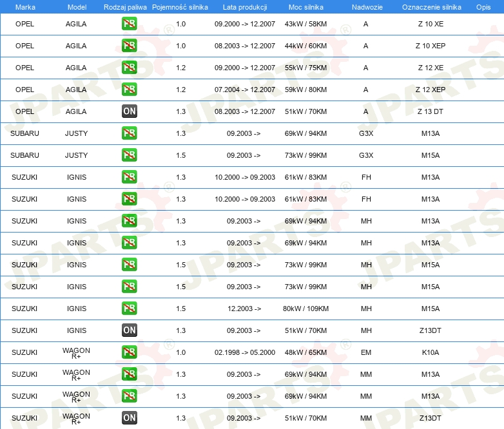
Task: Click Z13DT engine code in Suzuki Ignis row
Action: tap(431, 330)
